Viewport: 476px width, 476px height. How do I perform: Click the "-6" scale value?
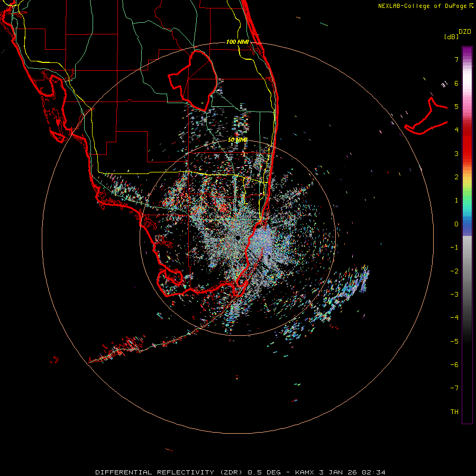pyautogui.click(x=454, y=364)
